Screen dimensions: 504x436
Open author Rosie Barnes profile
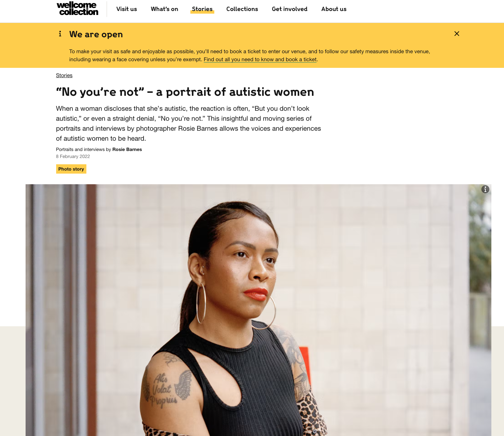coord(127,149)
